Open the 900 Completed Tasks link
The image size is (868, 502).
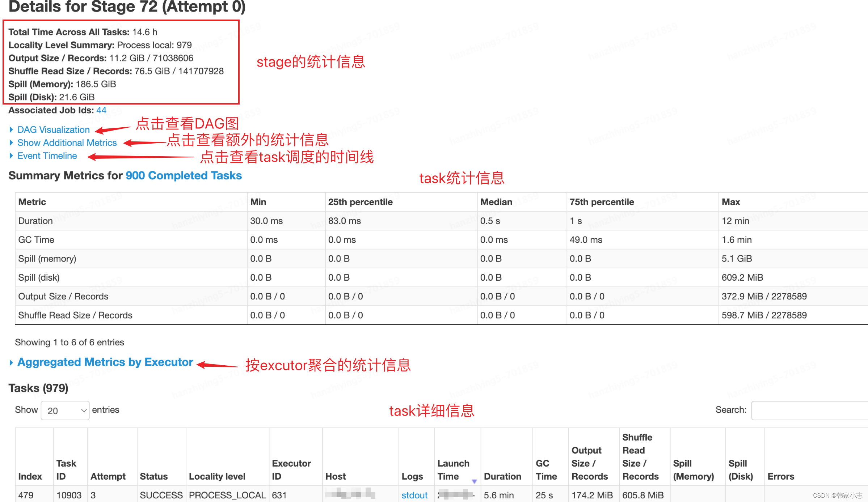[184, 175]
